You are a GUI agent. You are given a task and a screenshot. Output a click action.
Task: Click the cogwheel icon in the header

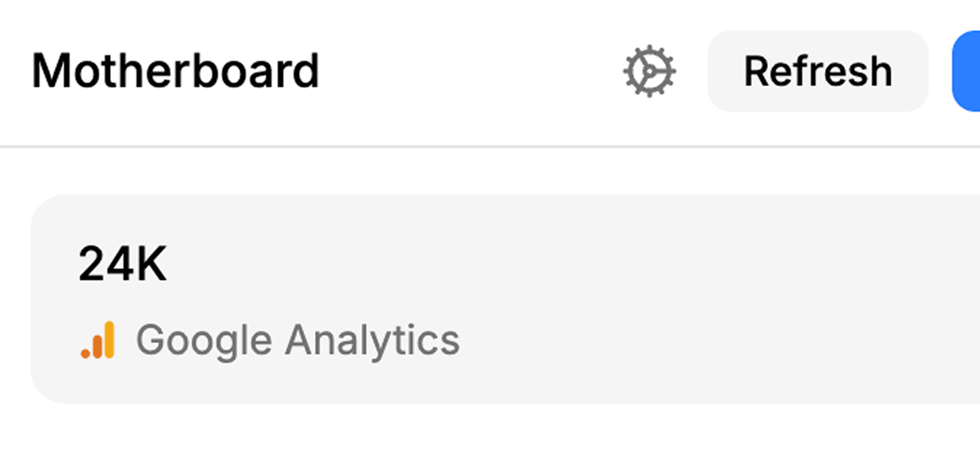649,71
